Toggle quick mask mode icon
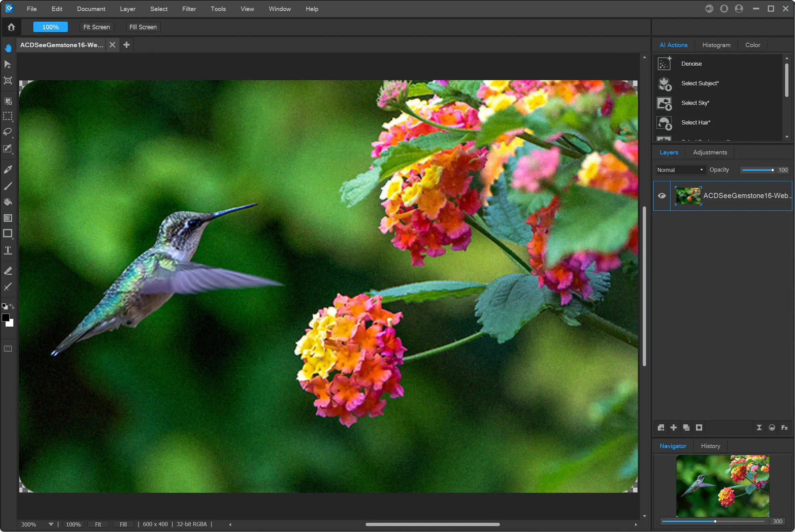 [8, 349]
